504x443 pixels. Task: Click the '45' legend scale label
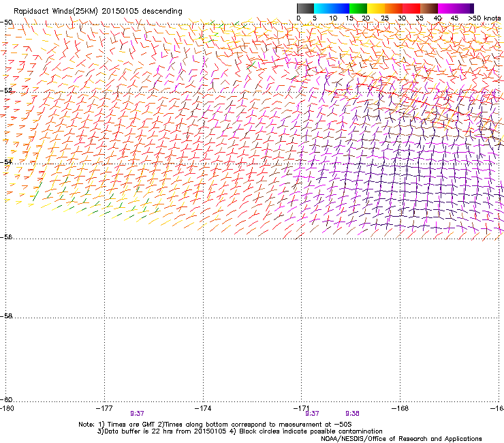[x=454, y=18]
